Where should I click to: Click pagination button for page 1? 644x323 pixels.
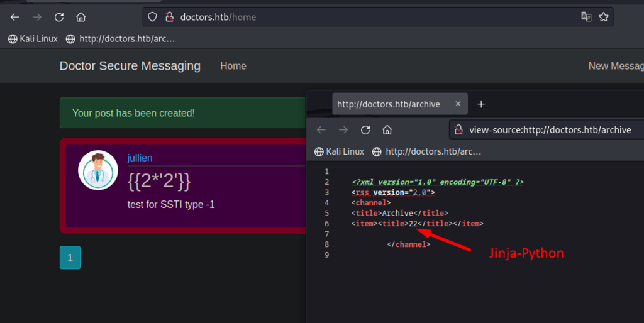coord(70,258)
